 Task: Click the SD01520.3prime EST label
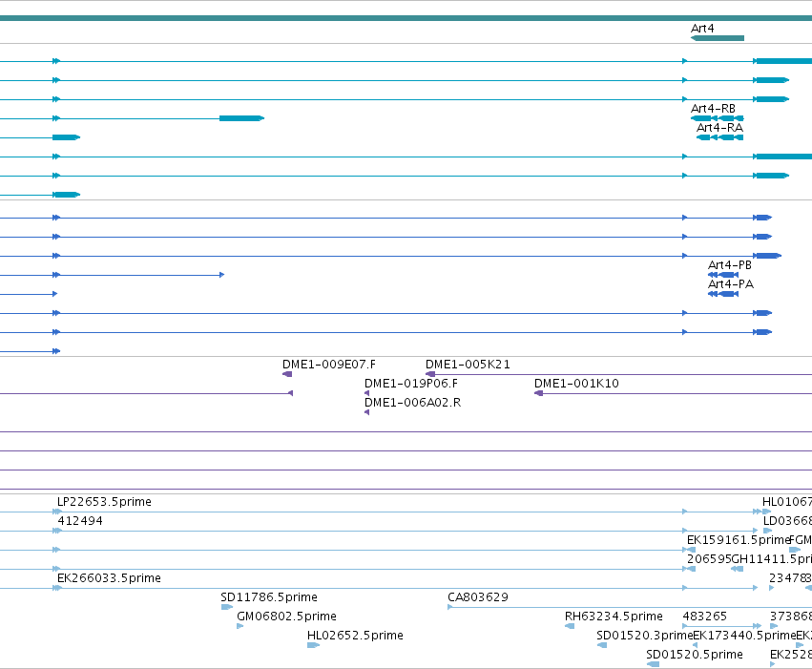click(x=644, y=636)
